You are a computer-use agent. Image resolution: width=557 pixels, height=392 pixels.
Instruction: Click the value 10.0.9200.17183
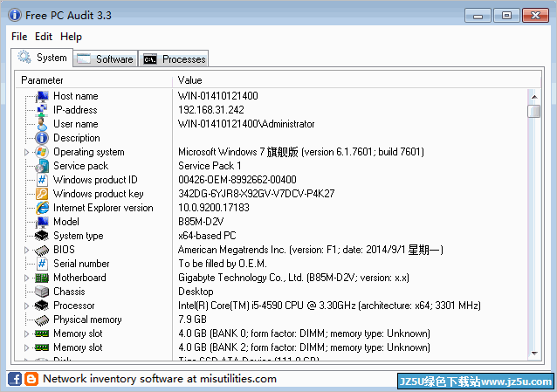[x=214, y=208]
